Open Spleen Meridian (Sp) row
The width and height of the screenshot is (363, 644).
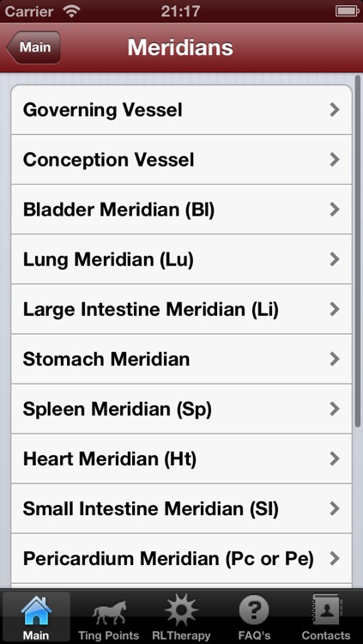(x=182, y=409)
